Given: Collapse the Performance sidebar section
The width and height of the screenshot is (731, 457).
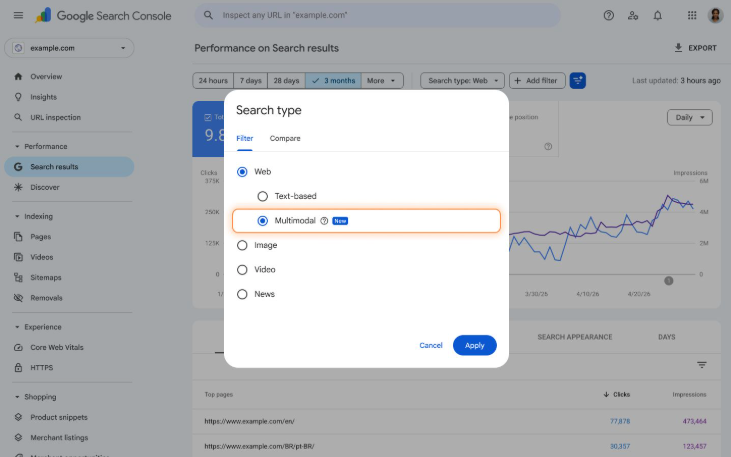Looking at the screenshot, I should pyautogui.click(x=17, y=146).
